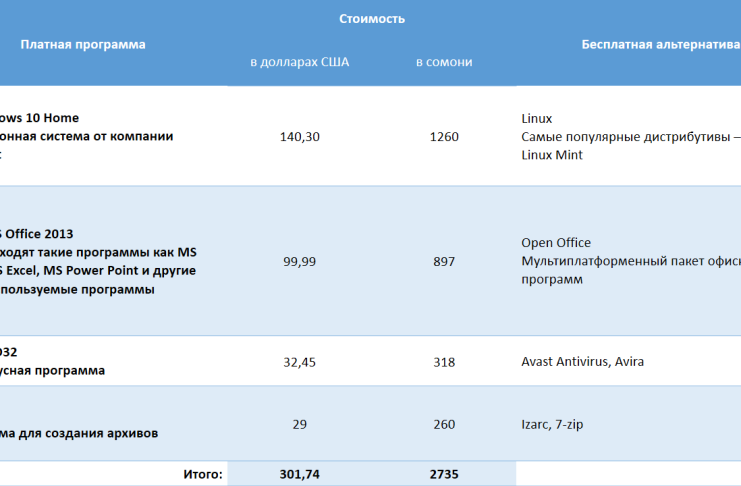741x486 pixels.
Task: Click the 'Open Office' alternative text
Action: coord(556,243)
